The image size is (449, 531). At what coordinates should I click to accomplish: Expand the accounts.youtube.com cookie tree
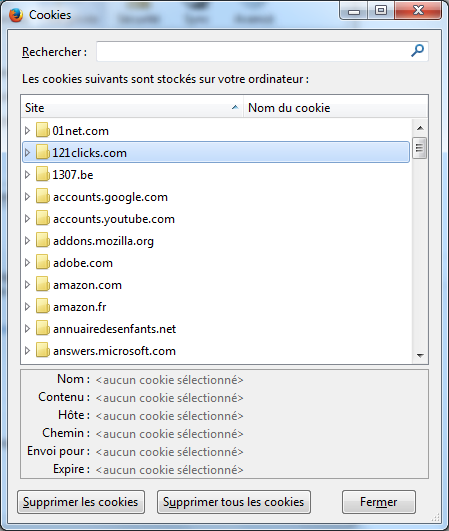click(27, 218)
